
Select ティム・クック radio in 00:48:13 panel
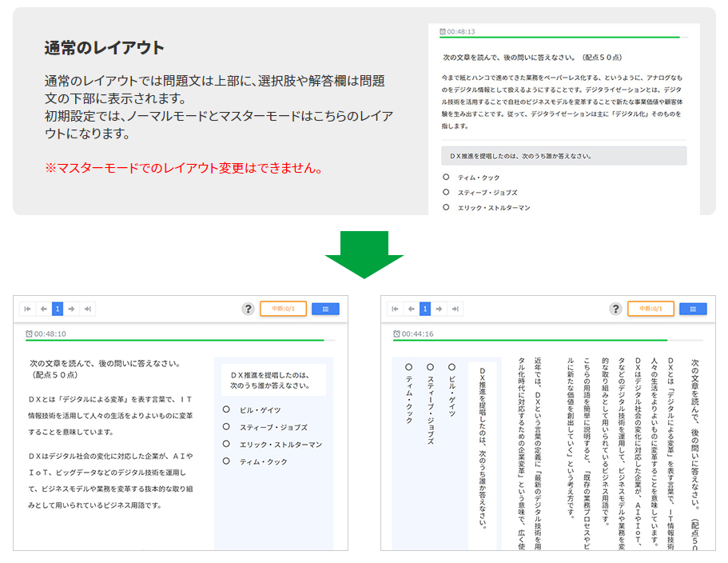(446, 177)
